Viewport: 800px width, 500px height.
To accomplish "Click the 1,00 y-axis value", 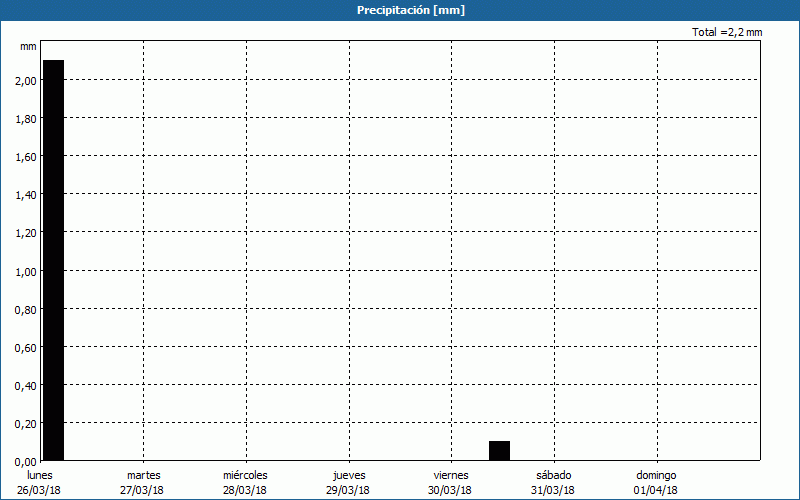I will pos(26,271).
